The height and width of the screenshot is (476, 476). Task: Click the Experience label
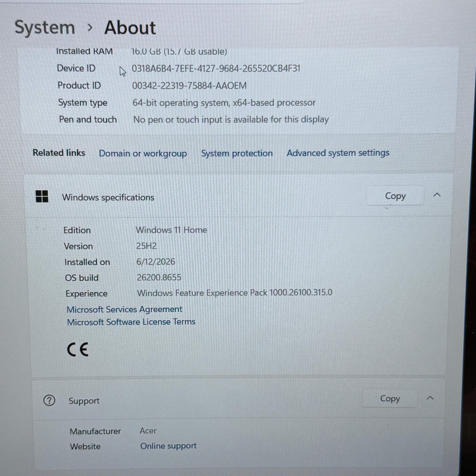[86, 294]
